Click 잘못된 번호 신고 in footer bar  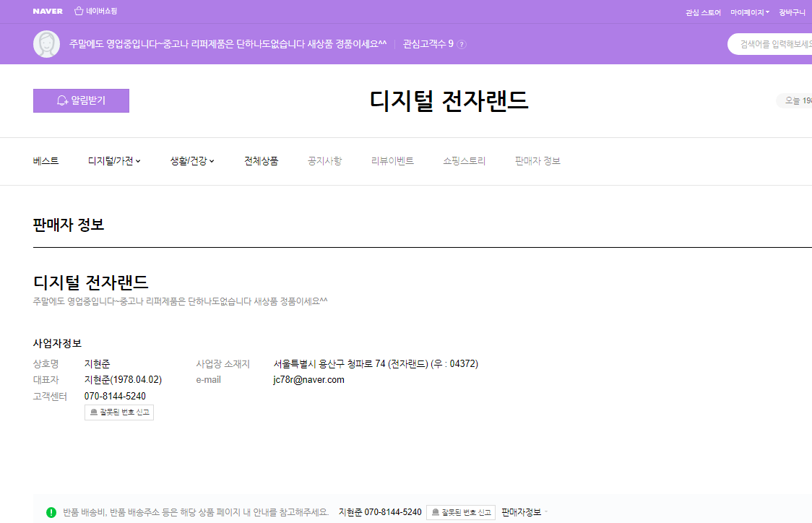coord(461,512)
